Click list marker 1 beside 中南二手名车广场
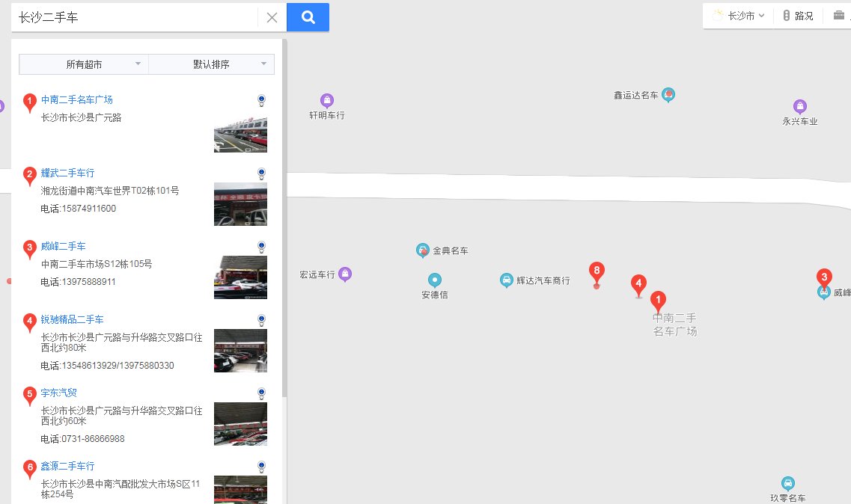Viewport: 851px width, 504px height. (30, 102)
